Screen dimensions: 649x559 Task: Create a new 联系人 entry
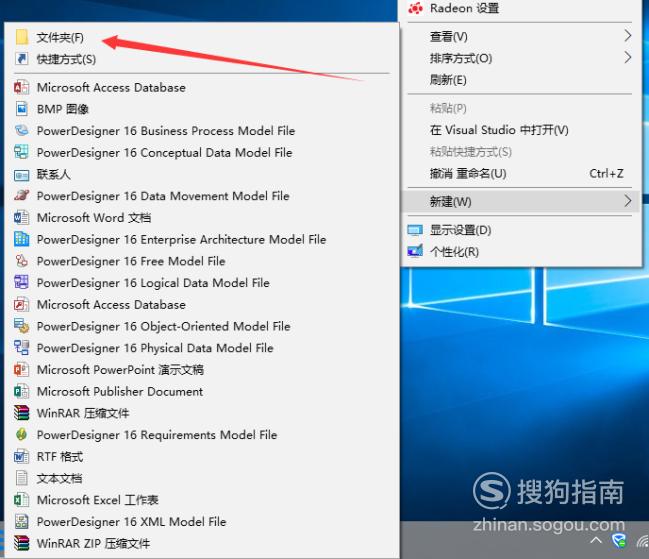click(x=202, y=174)
